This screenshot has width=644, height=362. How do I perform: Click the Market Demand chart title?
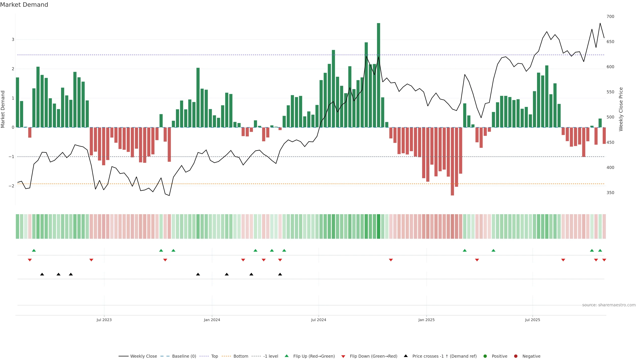coord(24,5)
